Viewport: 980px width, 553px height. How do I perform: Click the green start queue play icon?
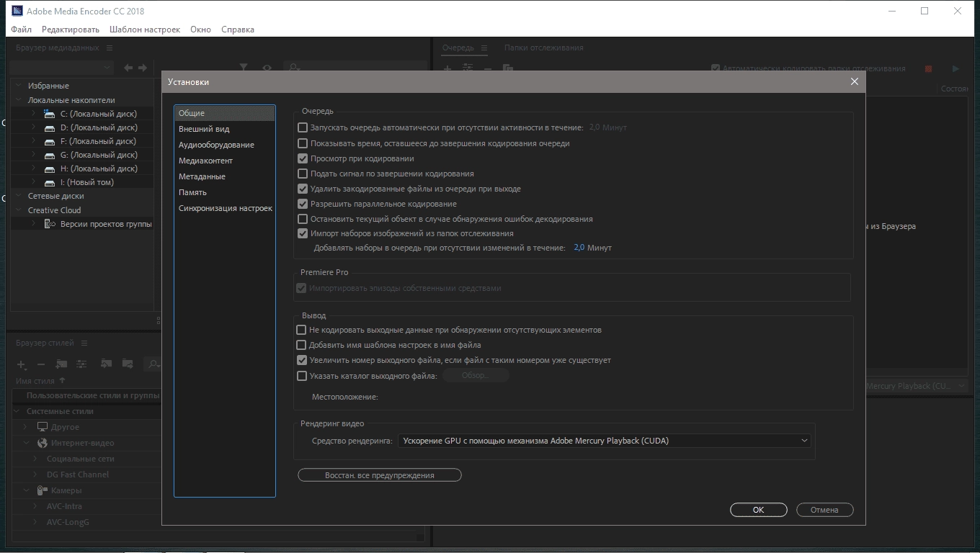pyautogui.click(x=955, y=68)
